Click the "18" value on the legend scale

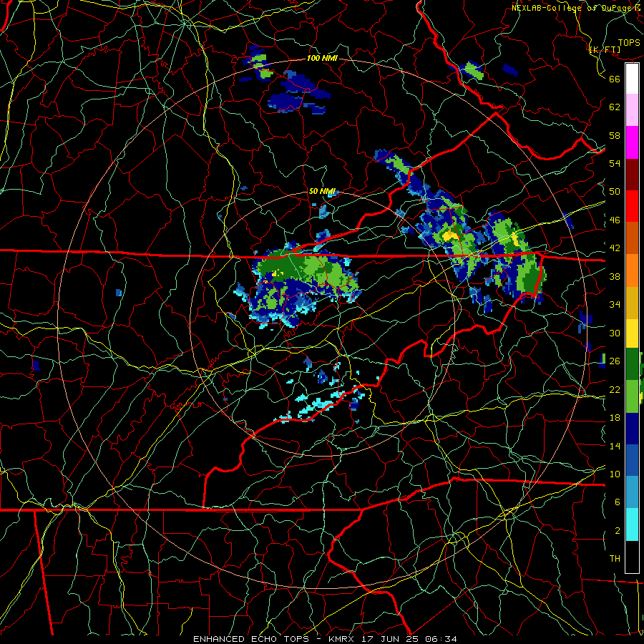coord(615,418)
